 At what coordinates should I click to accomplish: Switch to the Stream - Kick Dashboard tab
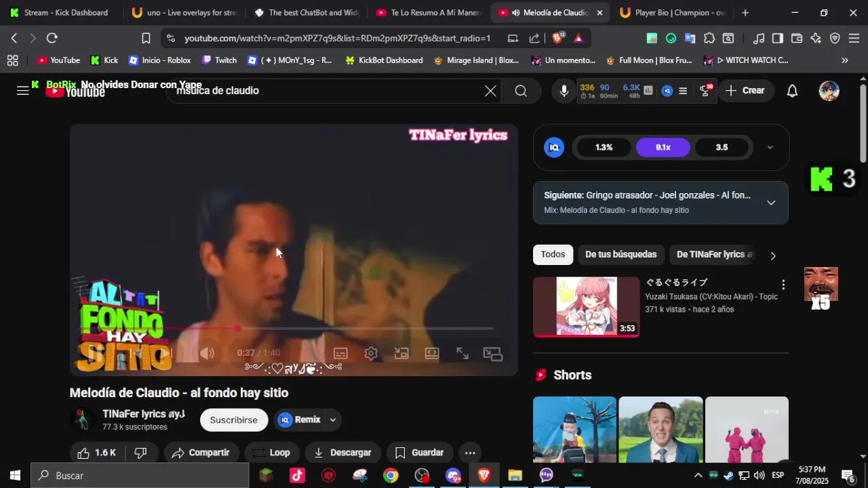pyautogui.click(x=60, y=12)
